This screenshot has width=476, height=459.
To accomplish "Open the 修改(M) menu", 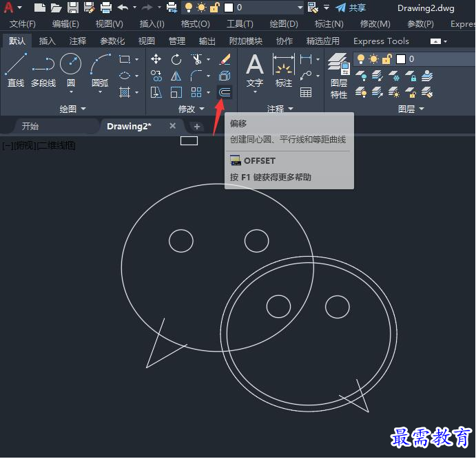I will [375, 23].
